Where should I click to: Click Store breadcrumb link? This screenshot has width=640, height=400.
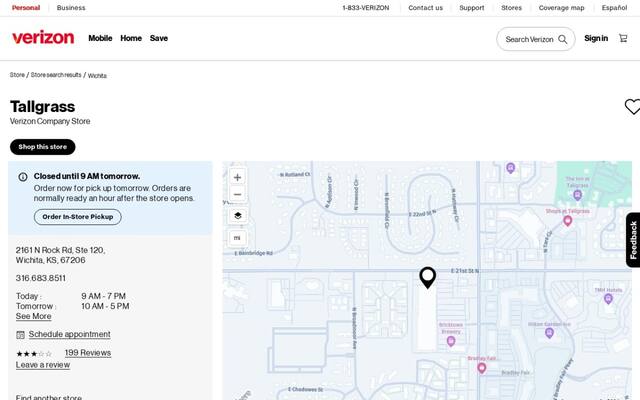(17, 75)
